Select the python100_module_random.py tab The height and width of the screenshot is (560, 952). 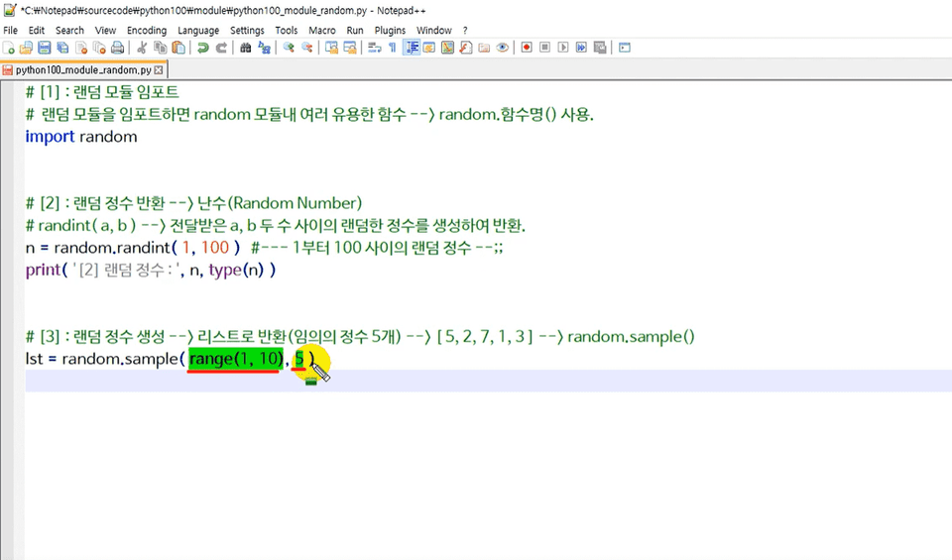pyautogui.click(x=83, y=69)
